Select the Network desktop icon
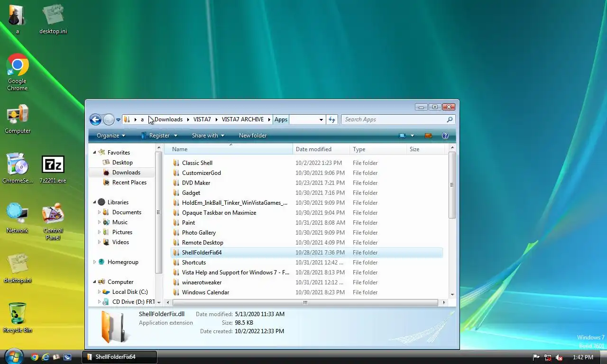607x364 pixels. click(18, 218)
